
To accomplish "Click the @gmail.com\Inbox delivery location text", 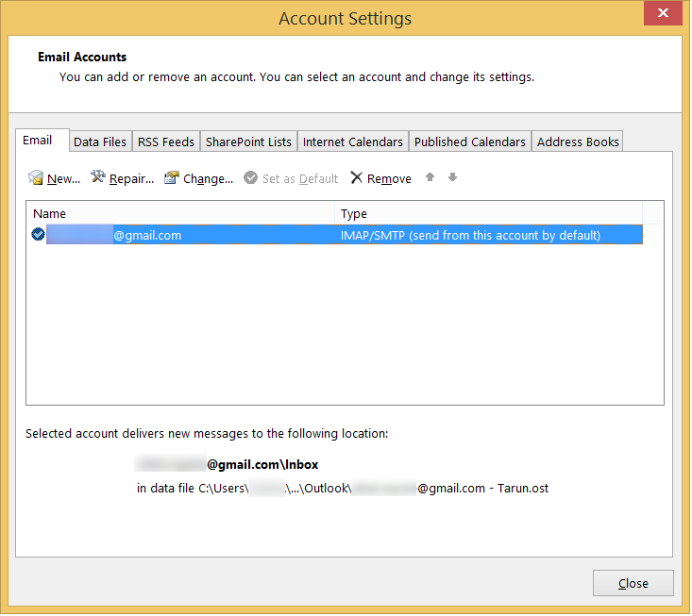I will 227,465.
